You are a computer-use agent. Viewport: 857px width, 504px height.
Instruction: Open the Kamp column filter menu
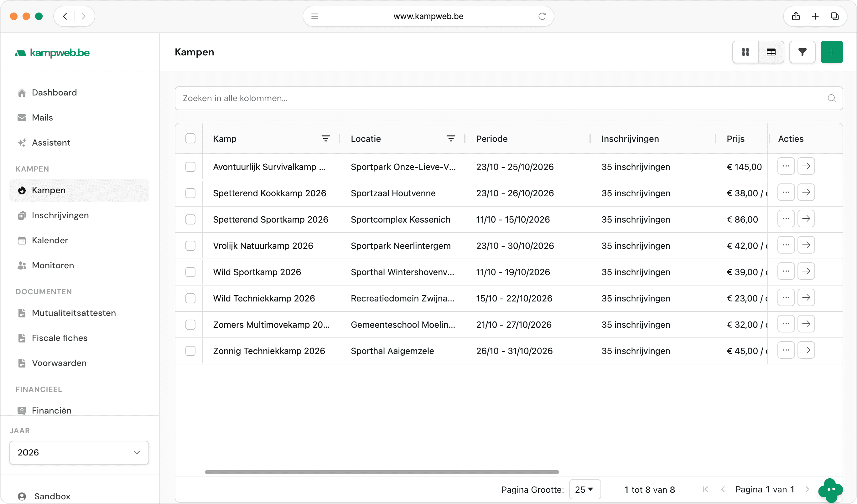pyautogui.click(x=325, y=139)
